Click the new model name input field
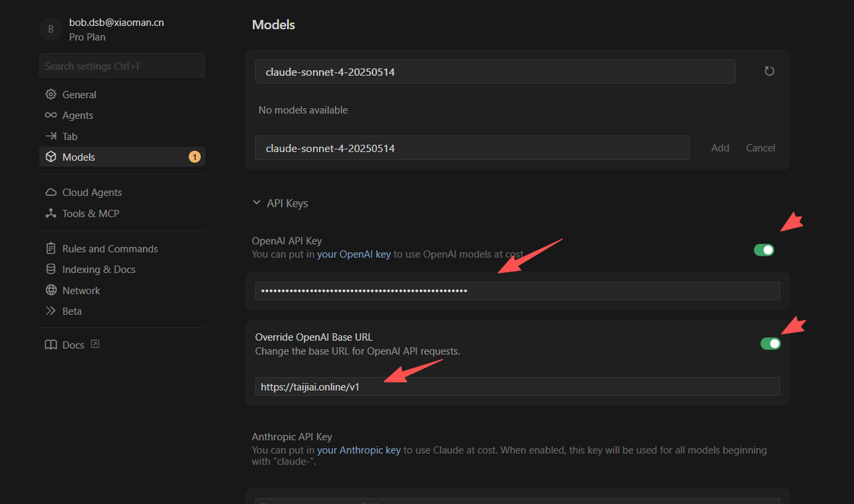The width and height of the screenshot is (854, 504). (x=472, y=148)
